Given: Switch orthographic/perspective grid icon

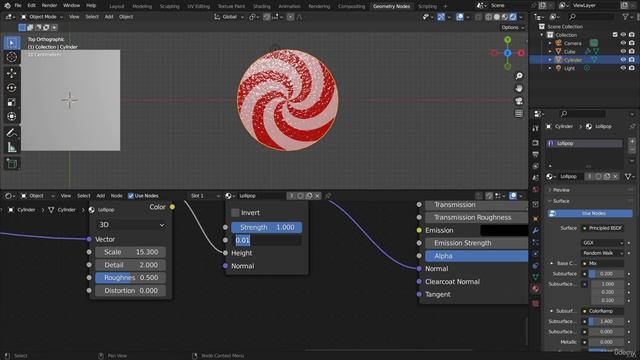Looking at the screenshot, I should [x=519, y=113].
